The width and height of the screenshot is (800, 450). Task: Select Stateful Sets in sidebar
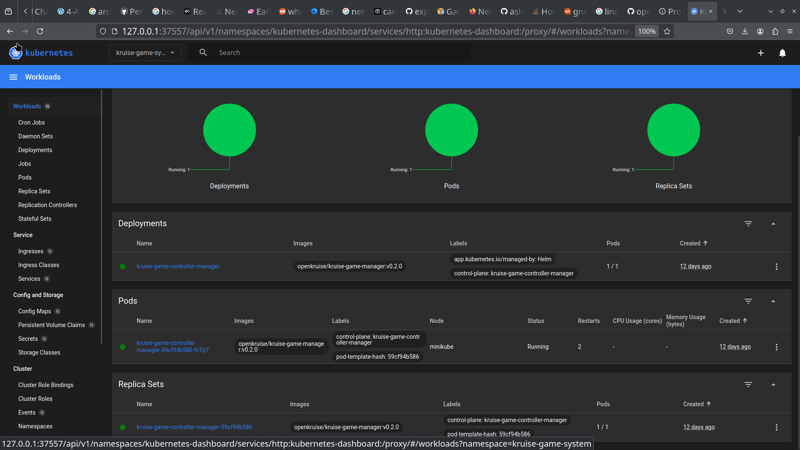point(34,219)
